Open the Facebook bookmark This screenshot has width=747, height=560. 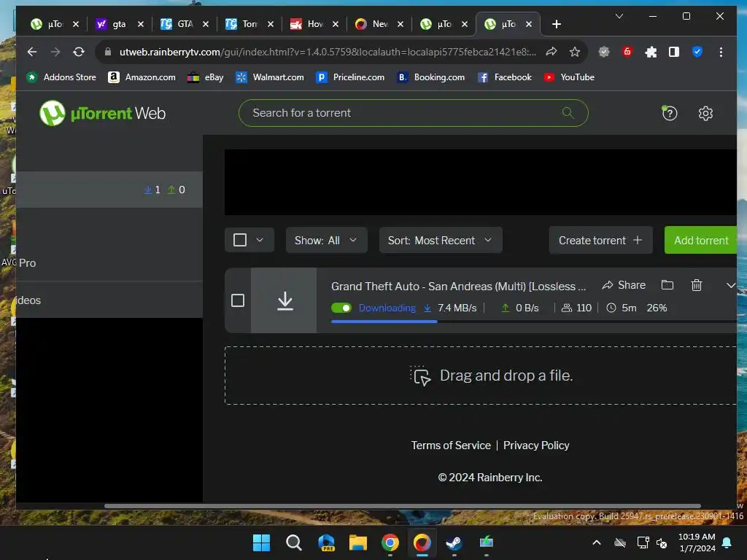504,77
